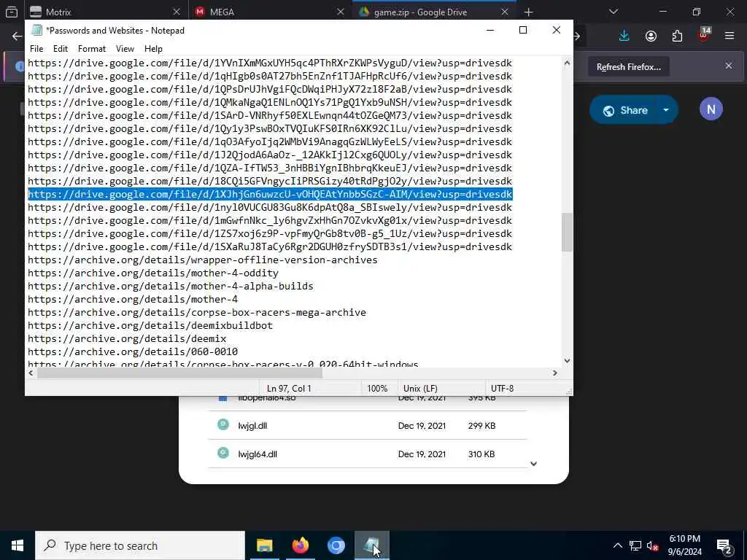Click Notepad horizontal scrollbar left arrow

tap(31, 373)
